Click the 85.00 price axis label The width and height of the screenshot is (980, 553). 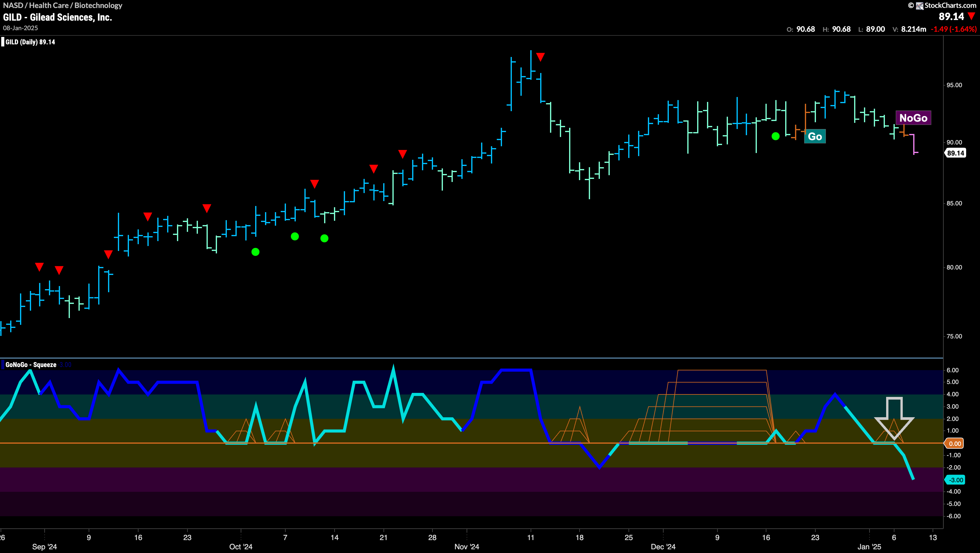click(x=954, y=203)
